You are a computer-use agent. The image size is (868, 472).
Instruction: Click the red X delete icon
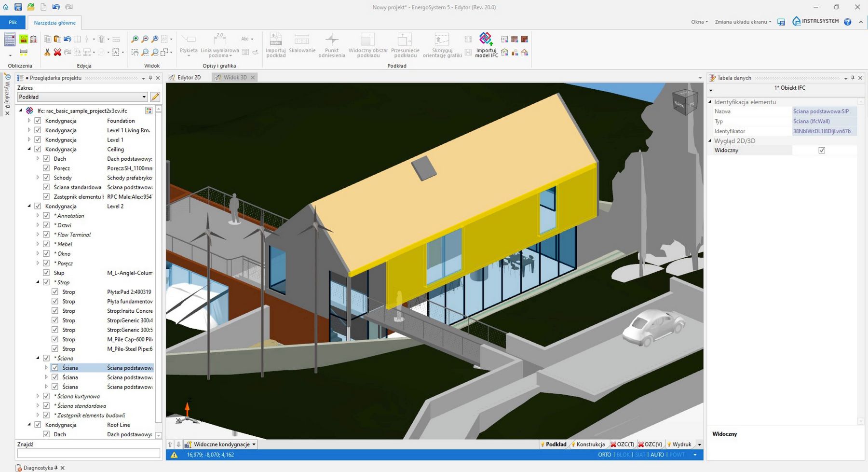(57, 52)
